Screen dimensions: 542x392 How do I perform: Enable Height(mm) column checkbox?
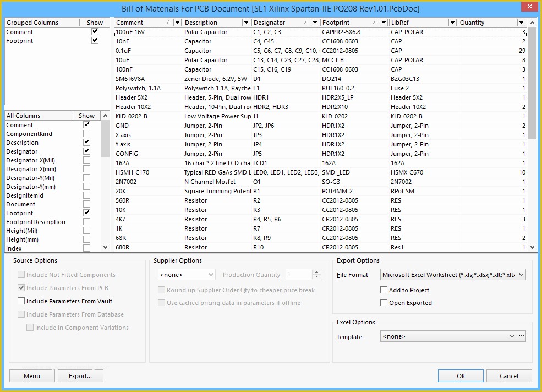tap(86, 239)
